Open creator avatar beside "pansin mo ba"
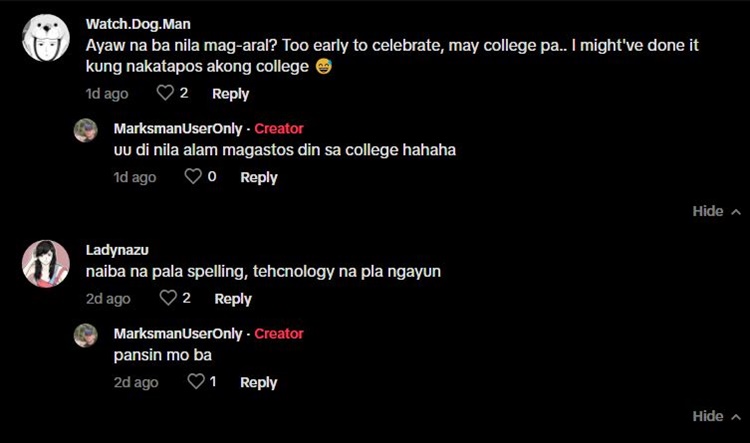 (x=86, y=335)
